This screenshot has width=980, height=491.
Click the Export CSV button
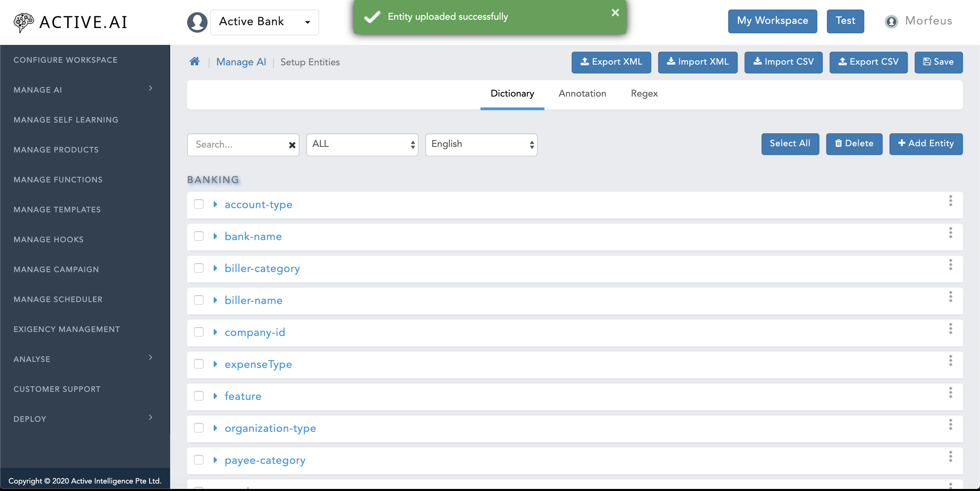coord(868,62)
